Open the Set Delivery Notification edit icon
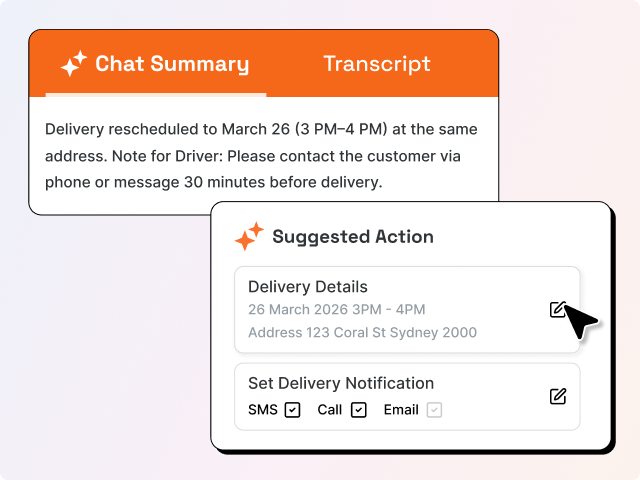Screen dimensions: 640x480 tap(558, 396)
